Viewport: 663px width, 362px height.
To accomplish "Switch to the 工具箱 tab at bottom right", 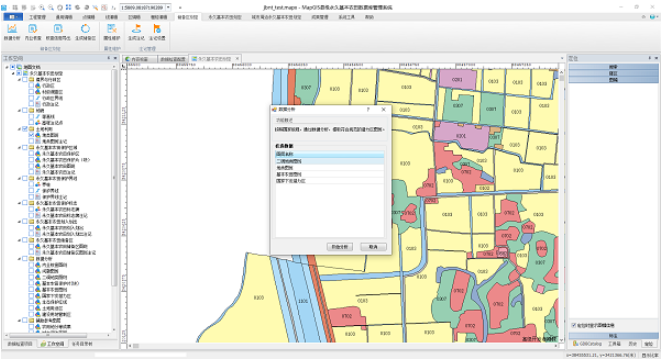I will 614,344.
